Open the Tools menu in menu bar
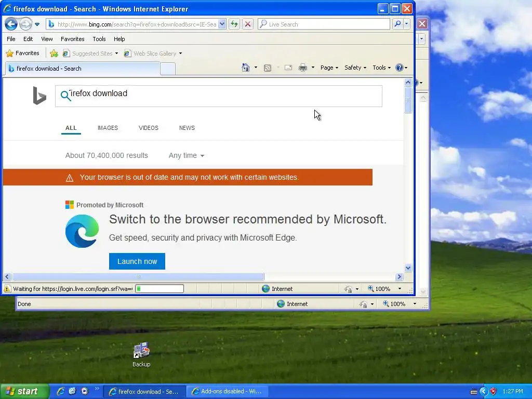This screenshot has width=532, height=399. tap(99, 39)
